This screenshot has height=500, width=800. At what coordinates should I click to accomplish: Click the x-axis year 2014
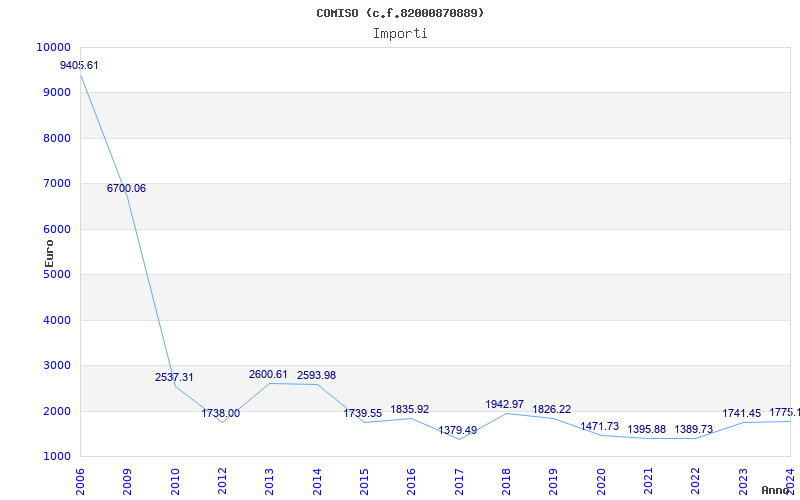[317, 482]
